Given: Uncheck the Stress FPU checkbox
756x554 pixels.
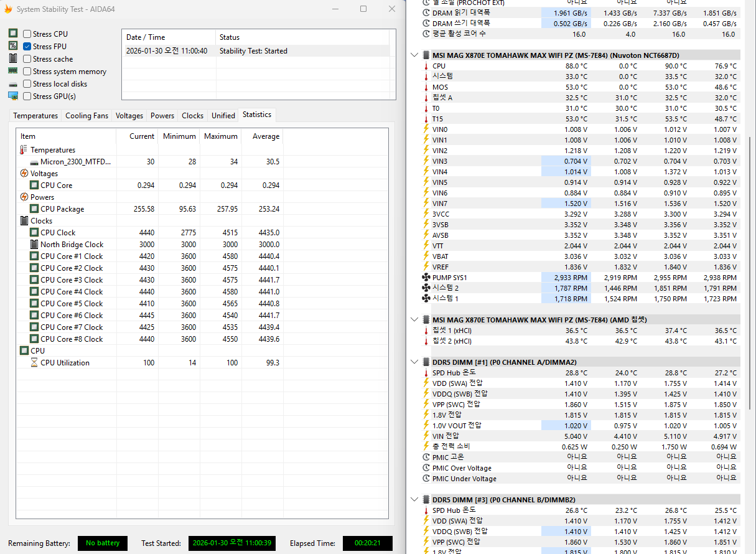Looking at the screenshot, I should (x=27, y=47).
